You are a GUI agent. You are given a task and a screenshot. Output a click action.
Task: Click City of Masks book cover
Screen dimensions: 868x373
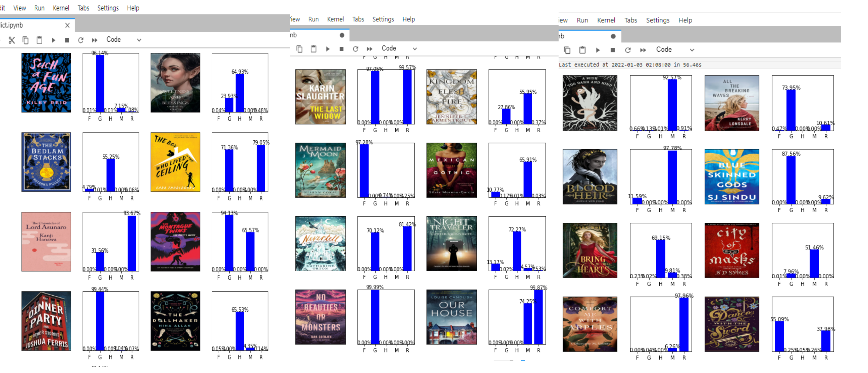[x=732, y=251]
